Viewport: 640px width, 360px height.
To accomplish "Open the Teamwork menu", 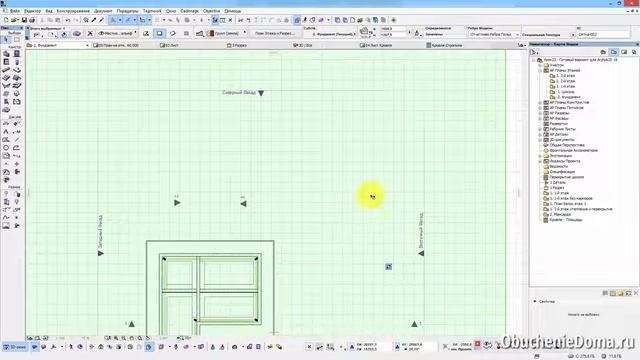I will (x=152, y=11).
